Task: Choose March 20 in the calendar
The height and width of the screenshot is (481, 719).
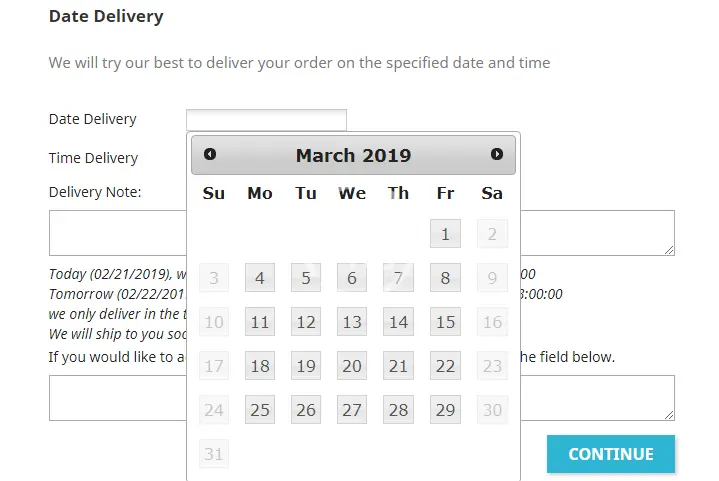Action: click(x=352, y=366)
